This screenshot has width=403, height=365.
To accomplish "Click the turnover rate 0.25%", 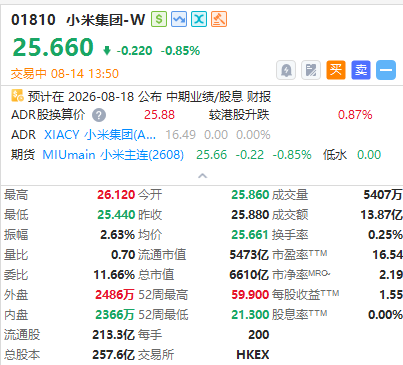I will (385, 235).
